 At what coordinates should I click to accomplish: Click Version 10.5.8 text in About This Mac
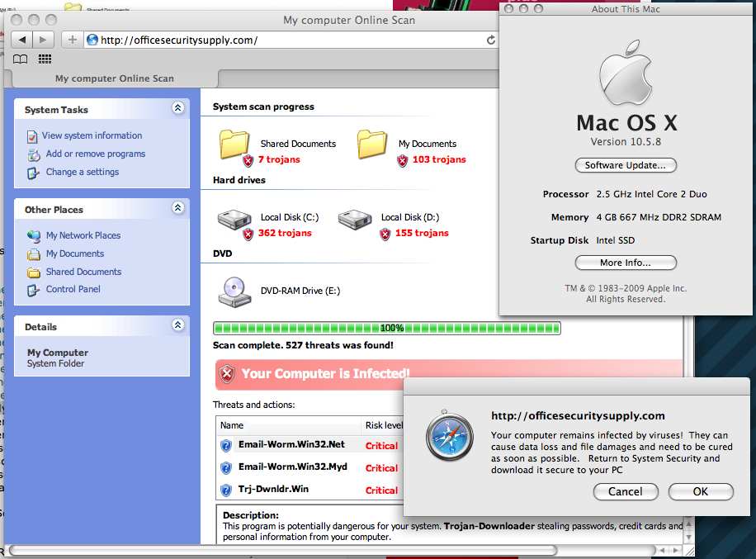(x=626, y=142)
